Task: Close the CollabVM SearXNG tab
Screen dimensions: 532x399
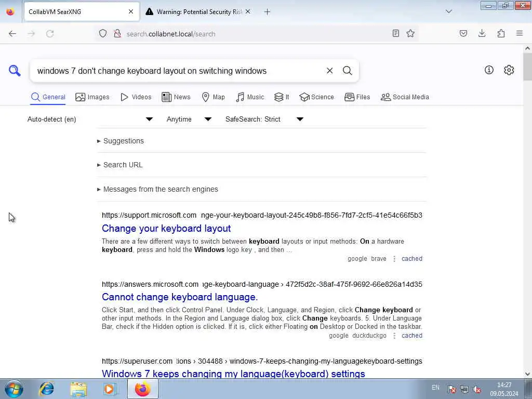Action: point(130,11)
